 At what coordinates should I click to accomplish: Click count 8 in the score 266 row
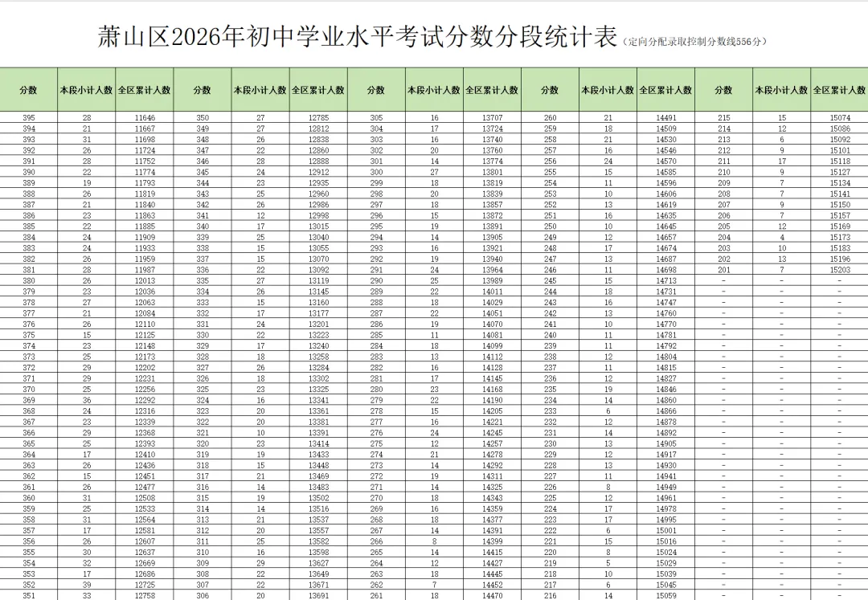click(x=435, y=541)
